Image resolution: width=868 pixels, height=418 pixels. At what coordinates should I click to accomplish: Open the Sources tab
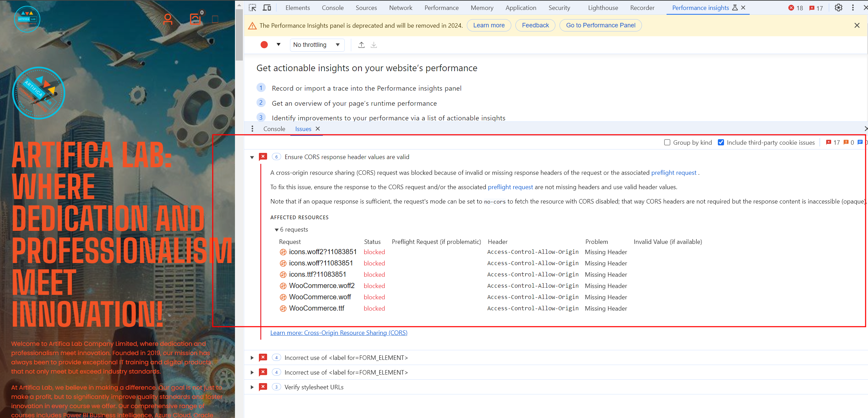pyautogui.click(x=366, y=8)
